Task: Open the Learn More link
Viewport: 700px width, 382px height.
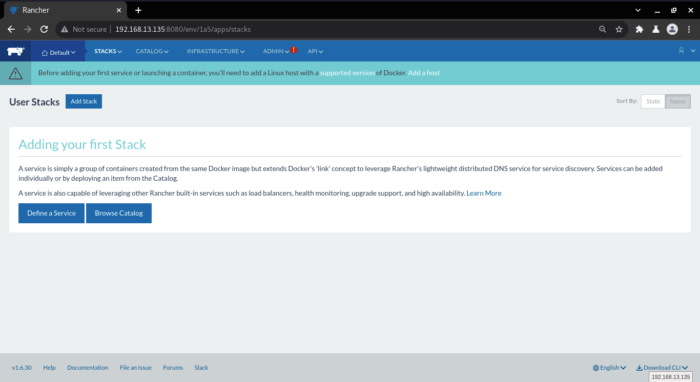Action: pyautogui.click(x=484, y=193)
